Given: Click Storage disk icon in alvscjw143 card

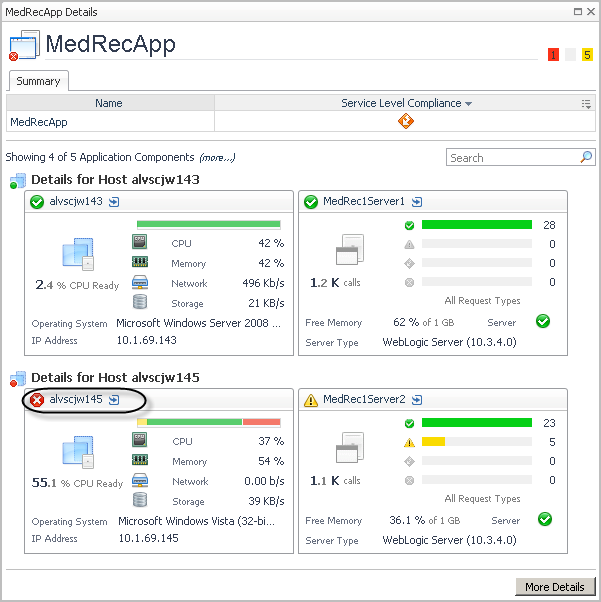Looking at the screenshot, I should [140, 302].
